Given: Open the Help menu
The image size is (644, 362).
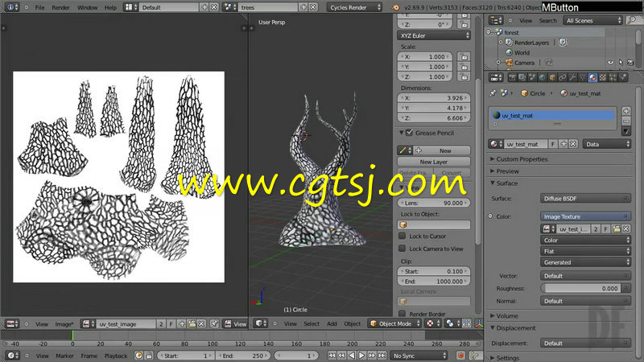Looking at the screenshot, I should point(110,7).
